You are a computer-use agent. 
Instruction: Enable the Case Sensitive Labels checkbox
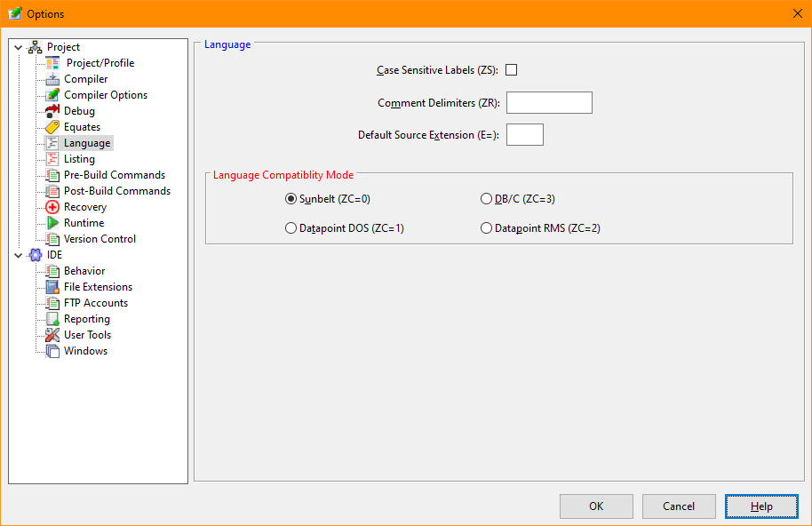click(512, 70)
